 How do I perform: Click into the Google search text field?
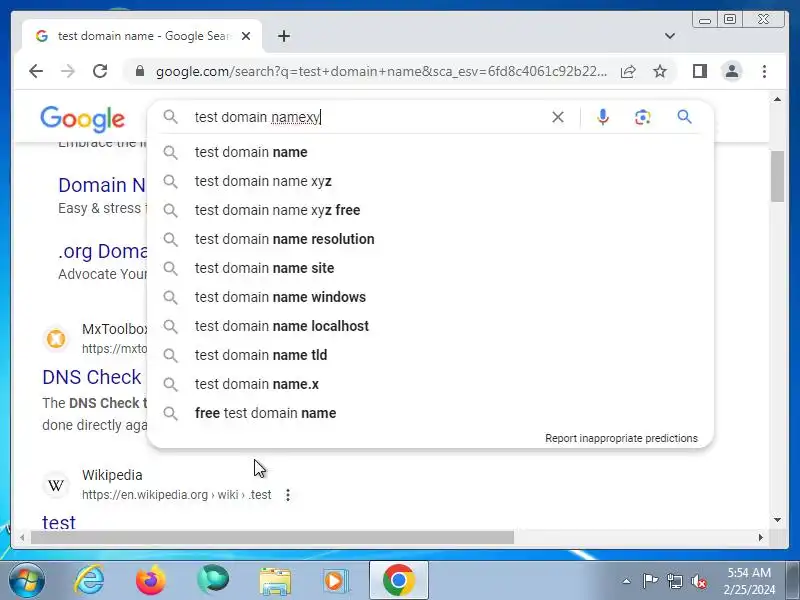click(367, 117)
